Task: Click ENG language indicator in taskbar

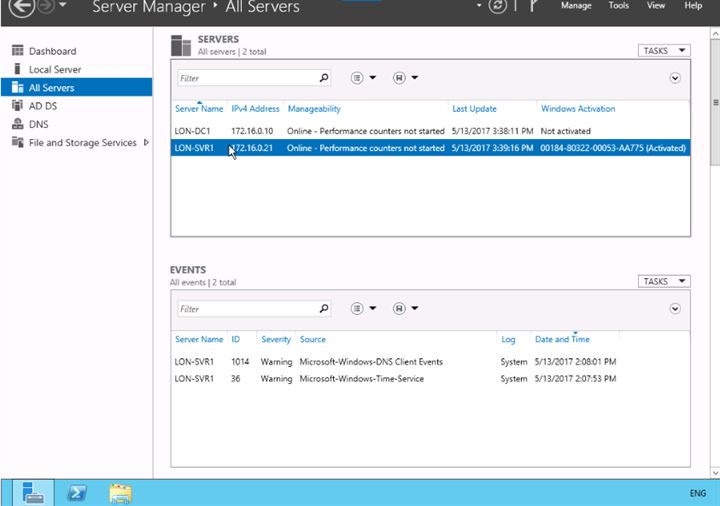Action: pyautogui.click(x=698, y=493)
